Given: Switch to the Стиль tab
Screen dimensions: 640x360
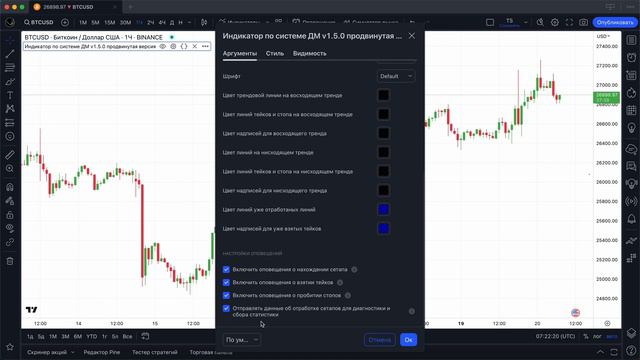Looking at the screenshot, I should (275, 53).
